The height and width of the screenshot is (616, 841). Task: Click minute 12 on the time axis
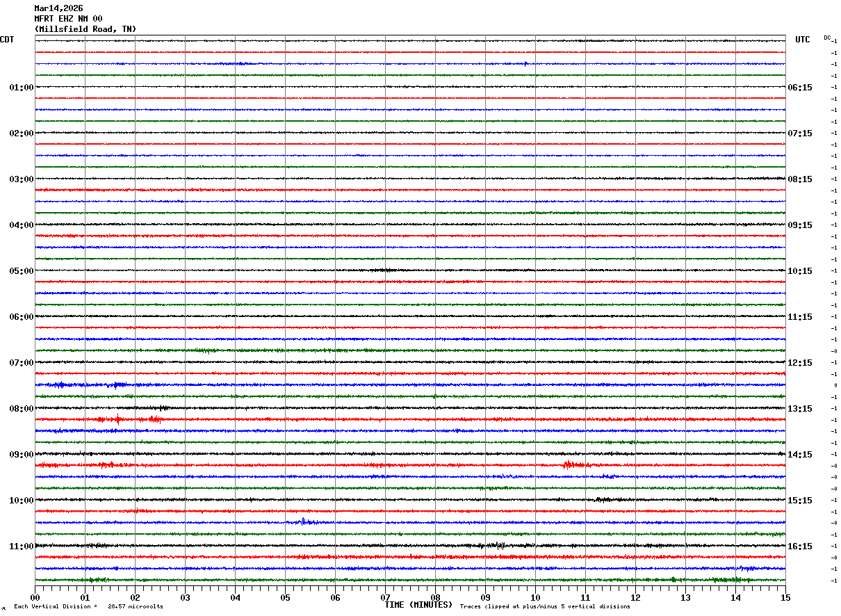click(x=635, y=597)
